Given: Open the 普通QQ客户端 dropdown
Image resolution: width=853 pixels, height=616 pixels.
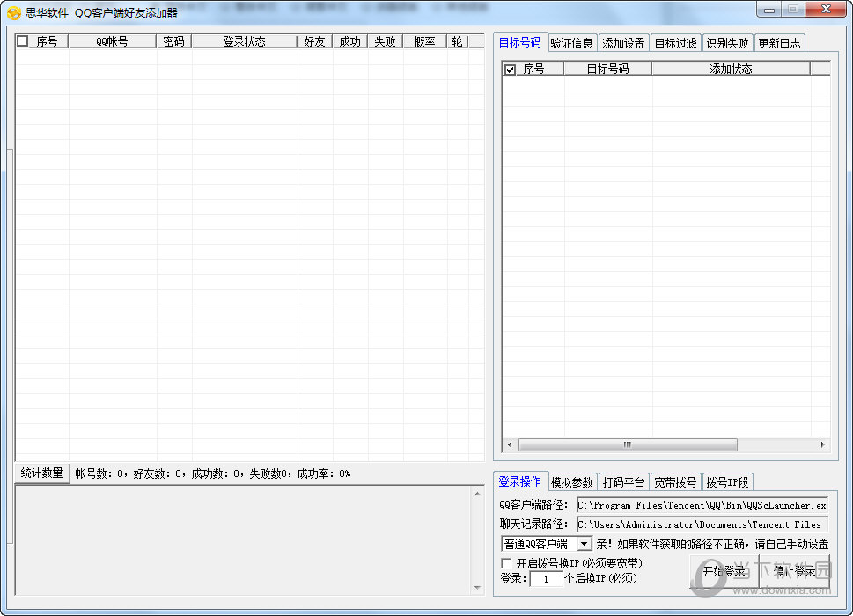Looking at the screenshot, I should point(584,543).
